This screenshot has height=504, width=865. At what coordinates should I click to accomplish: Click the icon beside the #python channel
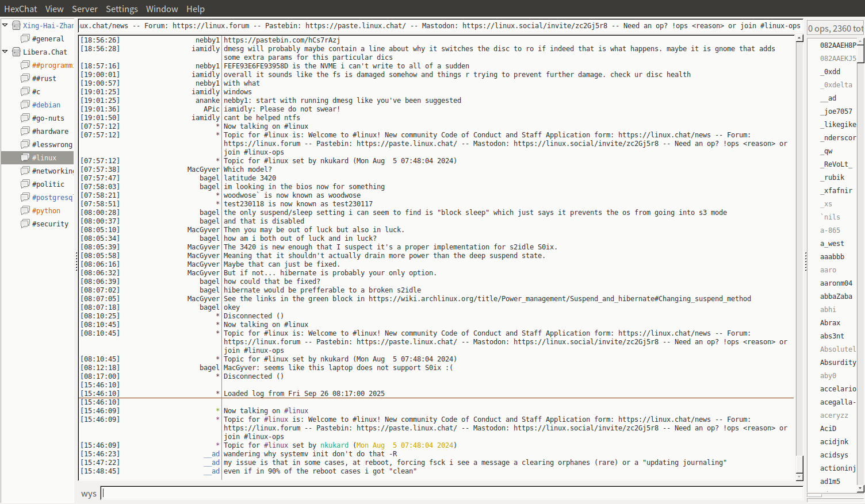25,210
